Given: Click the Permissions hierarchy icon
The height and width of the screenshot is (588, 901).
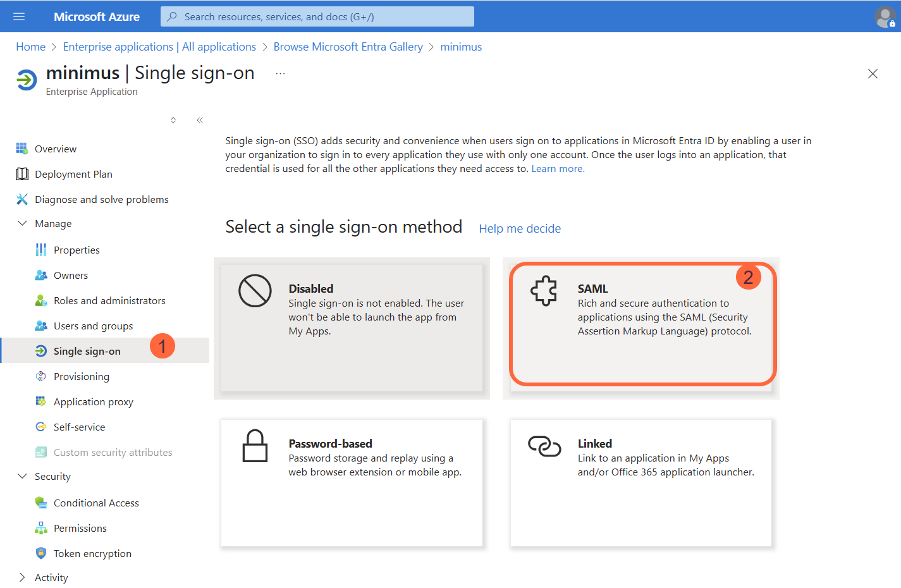Looking at the screenshot, I should [x=41, y=528].
